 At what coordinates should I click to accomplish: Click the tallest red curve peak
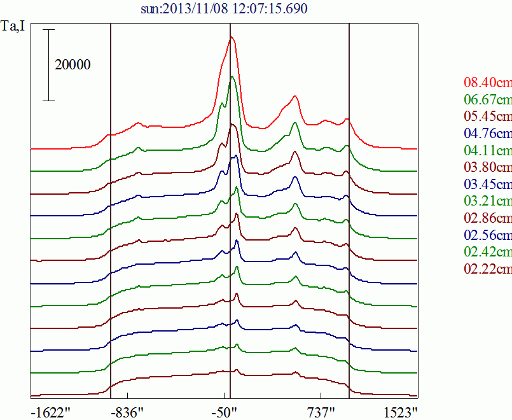click(x=232, y=38)
